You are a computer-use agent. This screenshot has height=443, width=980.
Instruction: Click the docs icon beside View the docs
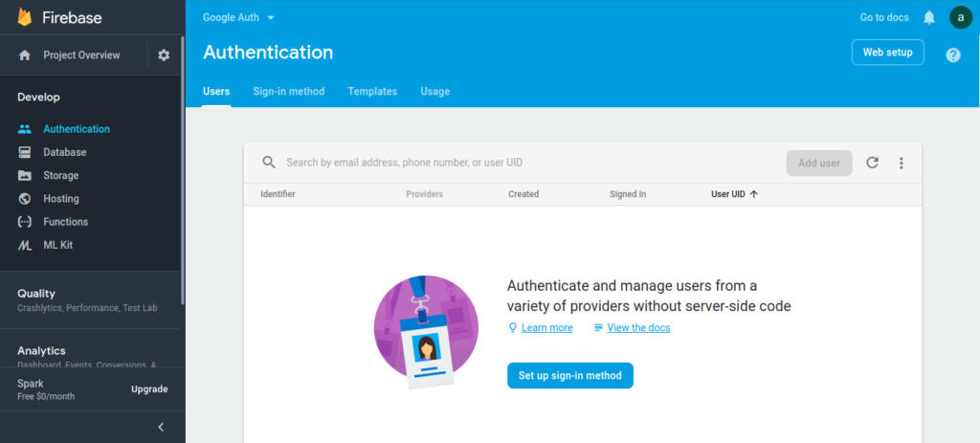tap(598, 327)
